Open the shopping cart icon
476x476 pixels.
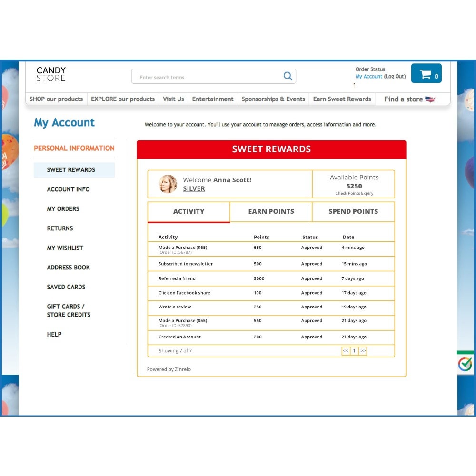tap(426, 73)
